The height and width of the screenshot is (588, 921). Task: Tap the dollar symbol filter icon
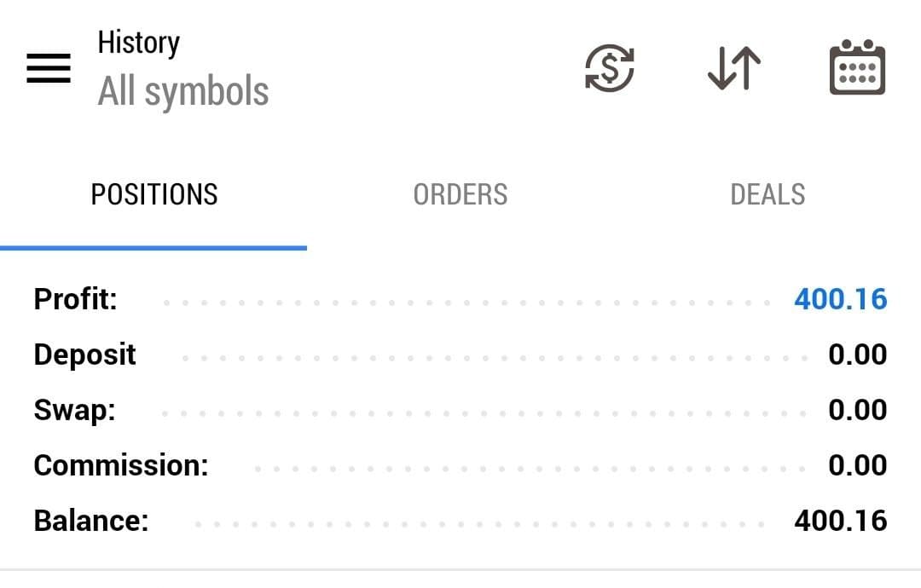pos(609,68)
